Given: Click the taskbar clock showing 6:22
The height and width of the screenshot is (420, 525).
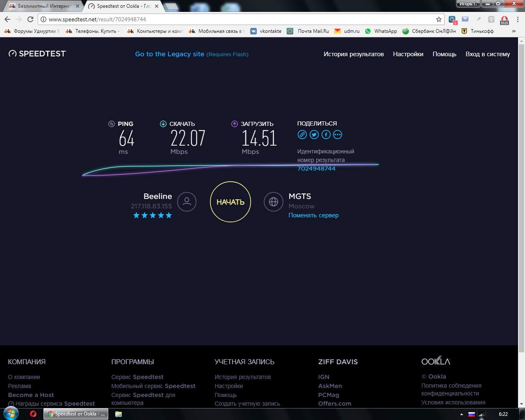Looking at the screenshot, I should pyautogui.click(x=503, y=414).
